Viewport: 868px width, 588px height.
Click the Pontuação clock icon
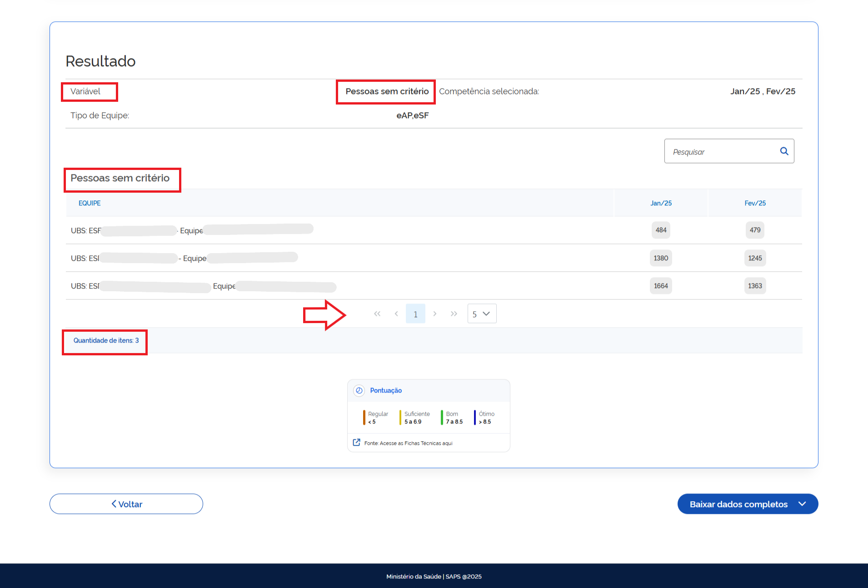(359, 390)
